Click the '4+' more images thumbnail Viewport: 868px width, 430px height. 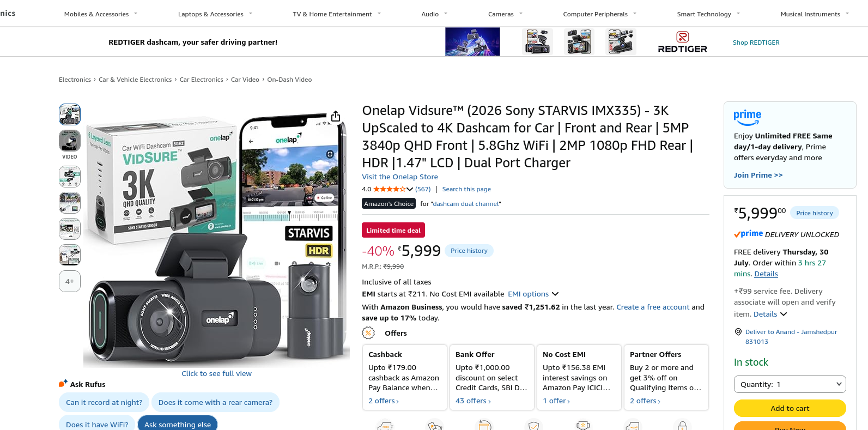coord(70,281)
